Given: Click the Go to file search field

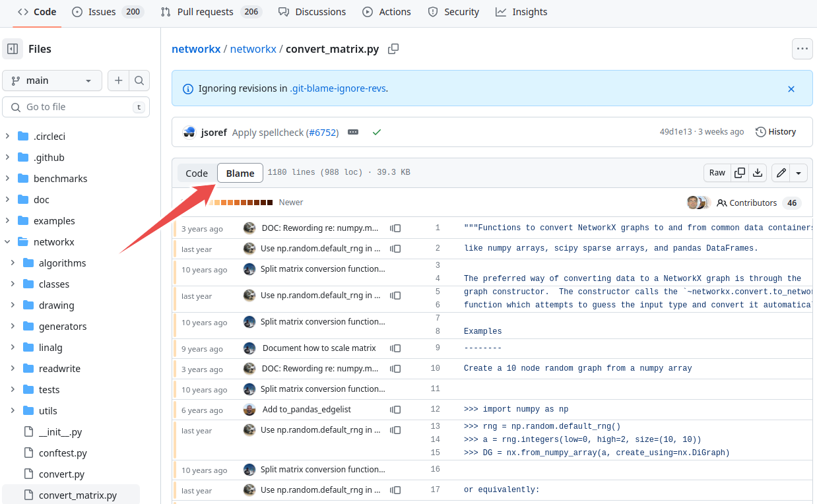Looking at the screenshot, I should tap(76, 107).
